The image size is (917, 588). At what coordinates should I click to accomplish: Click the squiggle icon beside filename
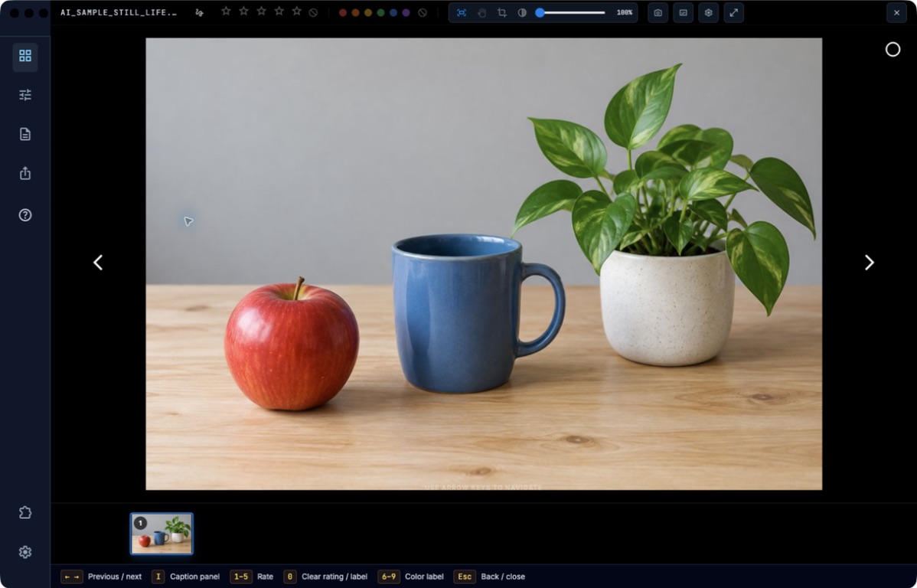tap(200, 12)
